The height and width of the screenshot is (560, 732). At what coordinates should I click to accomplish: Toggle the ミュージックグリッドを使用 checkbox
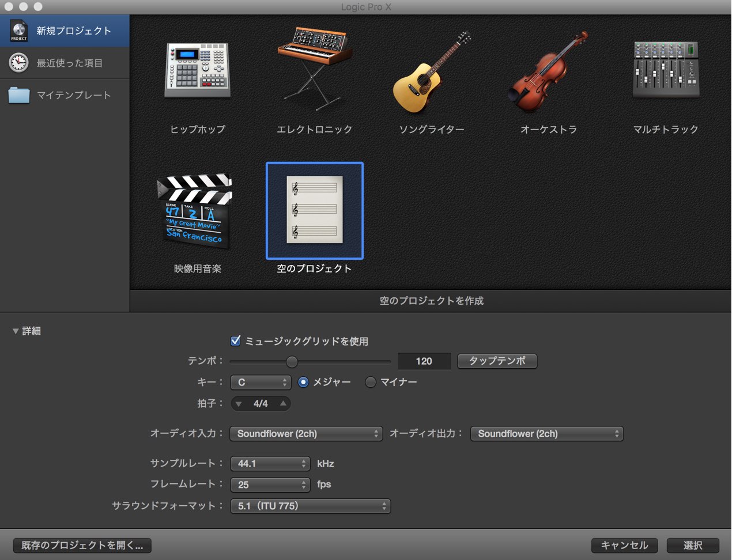click(235, 340)
